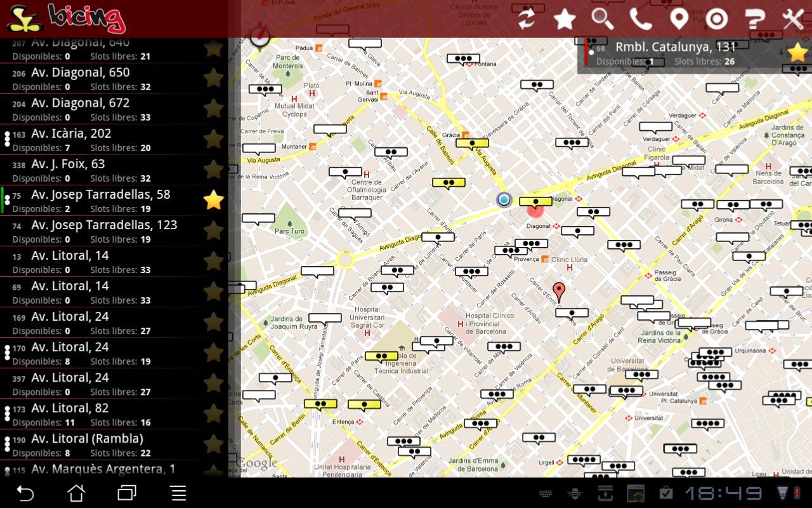The width and height of the screenshot is (812, 508).
Task: Open the search magnifier icon
Action: 602,18
